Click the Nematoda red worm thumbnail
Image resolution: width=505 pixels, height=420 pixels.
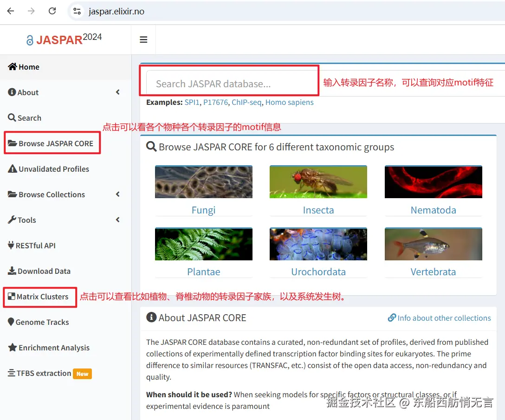433,181
